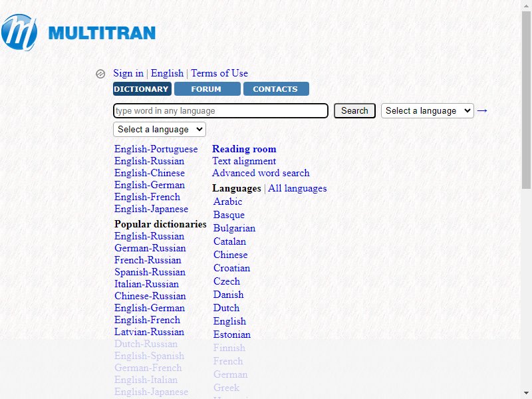Switch to the DICTIONARY tab
The height and width of the screenshot is (399, 532).
tap(142, 89)
